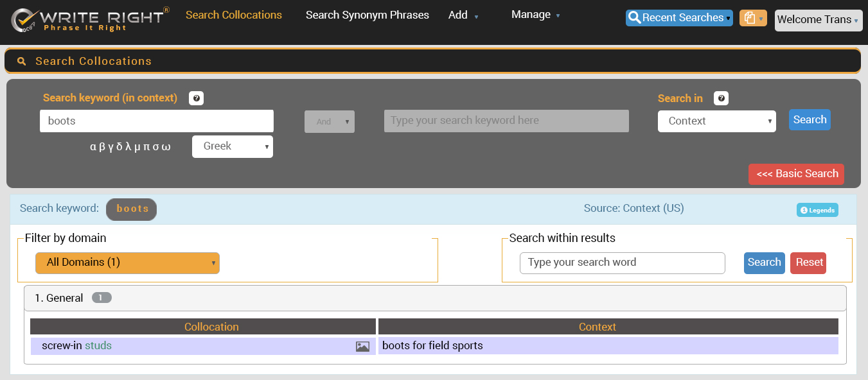The image size is (868, 380).
Task: Insert Greek letter α from character strip
Action: point(93,146)
